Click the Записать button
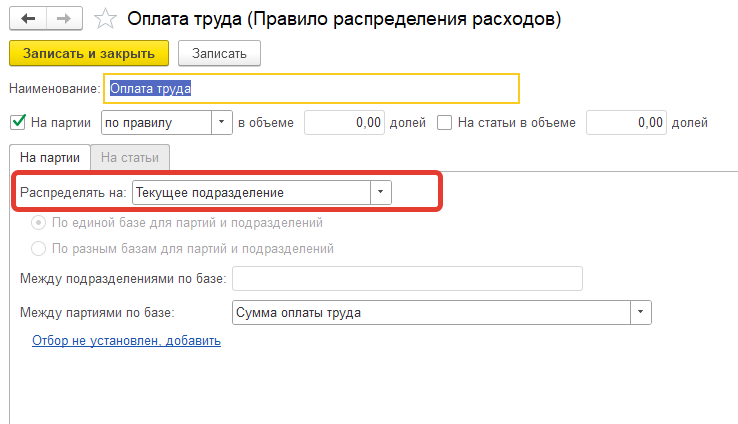Image resolution: width=738 pixels, height=424 pixels. point(219,53)
